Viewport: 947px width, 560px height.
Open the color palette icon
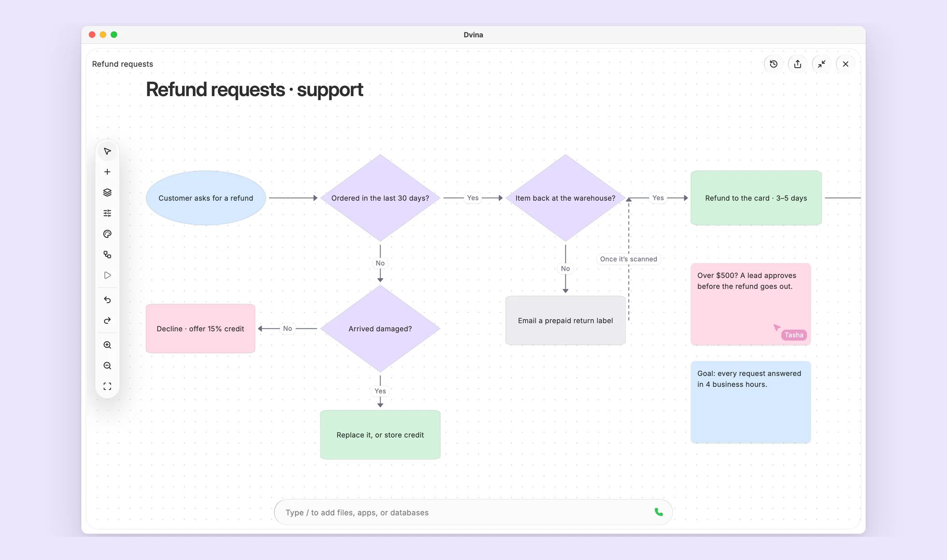(x=107, y=234)
